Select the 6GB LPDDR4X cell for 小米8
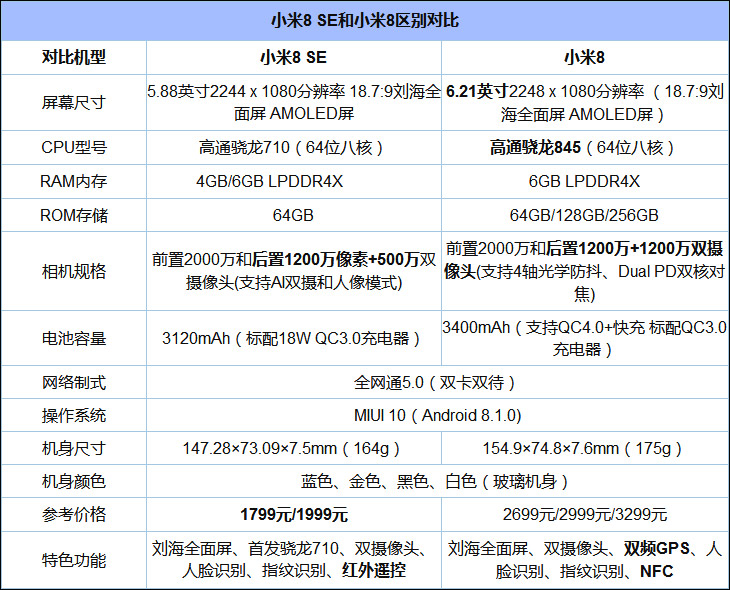 click(x=584, y=181)
